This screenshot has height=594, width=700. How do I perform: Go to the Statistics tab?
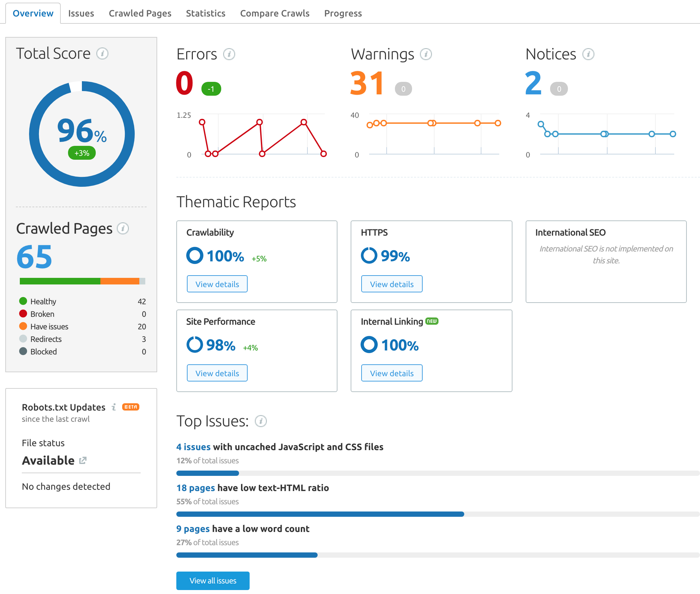tap(205, 14)
